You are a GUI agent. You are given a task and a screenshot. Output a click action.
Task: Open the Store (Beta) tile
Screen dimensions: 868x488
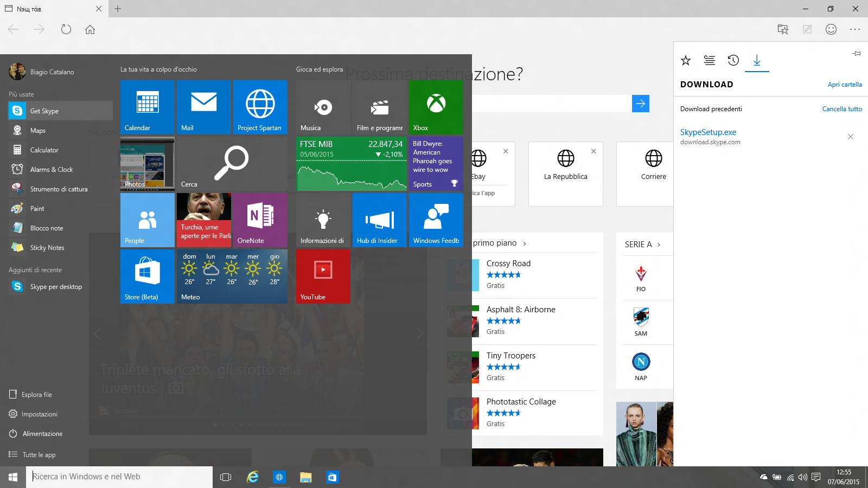[x=147, y=276]
